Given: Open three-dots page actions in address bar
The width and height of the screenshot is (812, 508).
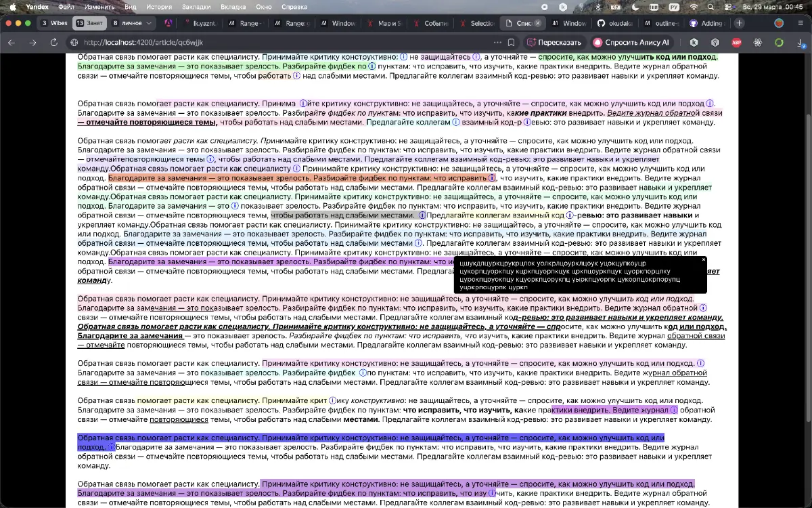Looking at the screenshot, I should click(498, 42).
